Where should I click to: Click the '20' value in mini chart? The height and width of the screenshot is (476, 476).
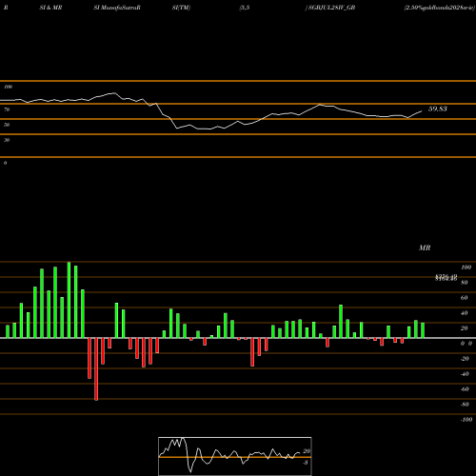coord(307,451)
